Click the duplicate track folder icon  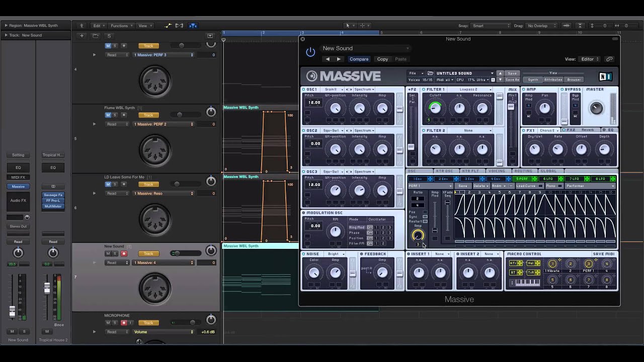click(95, 36)
